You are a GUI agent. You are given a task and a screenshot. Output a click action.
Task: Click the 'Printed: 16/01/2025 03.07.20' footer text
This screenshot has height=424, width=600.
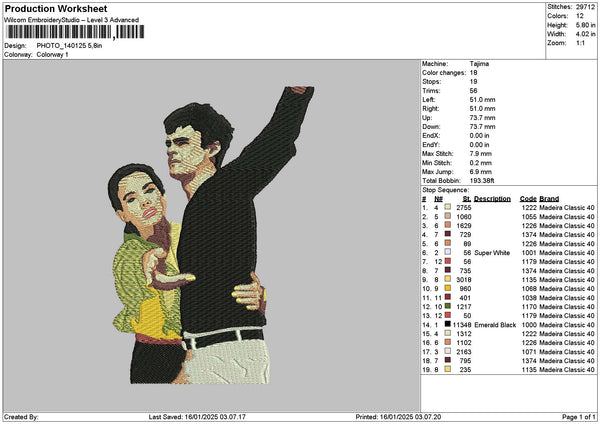pos(398,417)
